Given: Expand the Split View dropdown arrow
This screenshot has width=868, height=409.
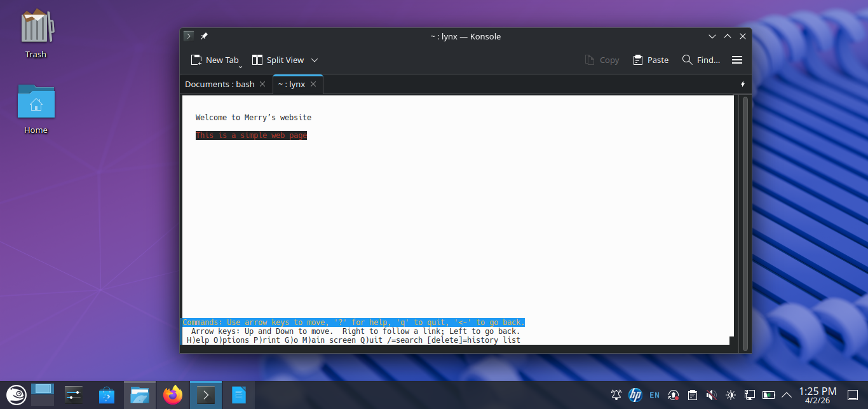Looking at the screenshot, I should (315, 60).
